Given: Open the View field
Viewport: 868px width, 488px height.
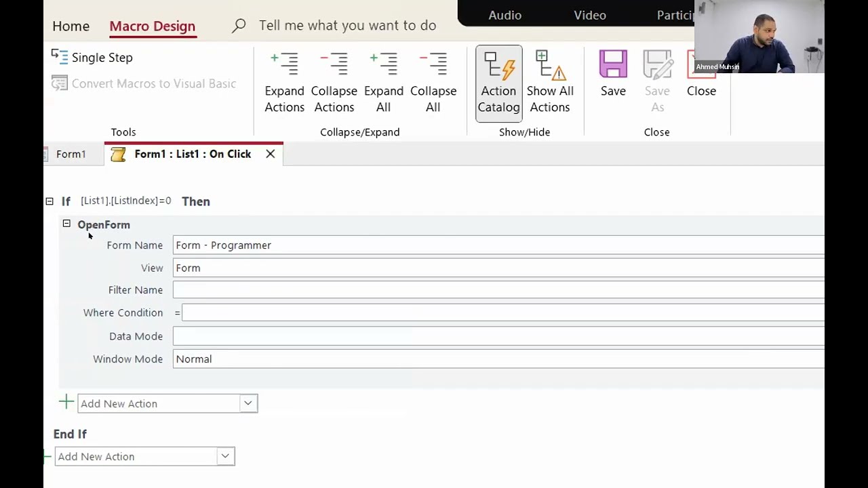Looking at the screenshot, I should [498, 268].
